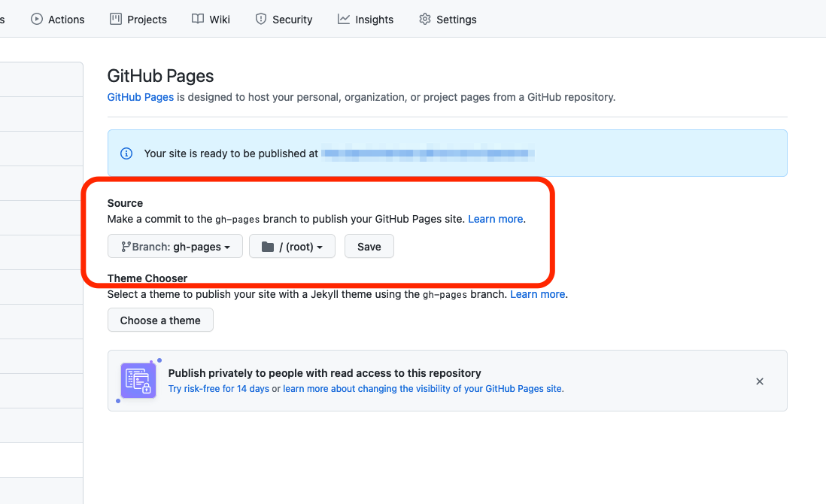Viewport: 826px width, 504px height.
Task: Click the Theme Chooser section label
Action: coord(147,278)
